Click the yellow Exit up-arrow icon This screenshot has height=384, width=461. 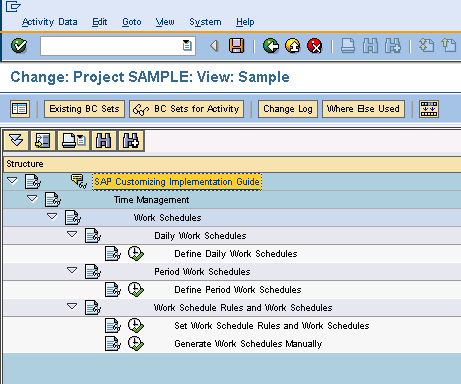(293, 46)
